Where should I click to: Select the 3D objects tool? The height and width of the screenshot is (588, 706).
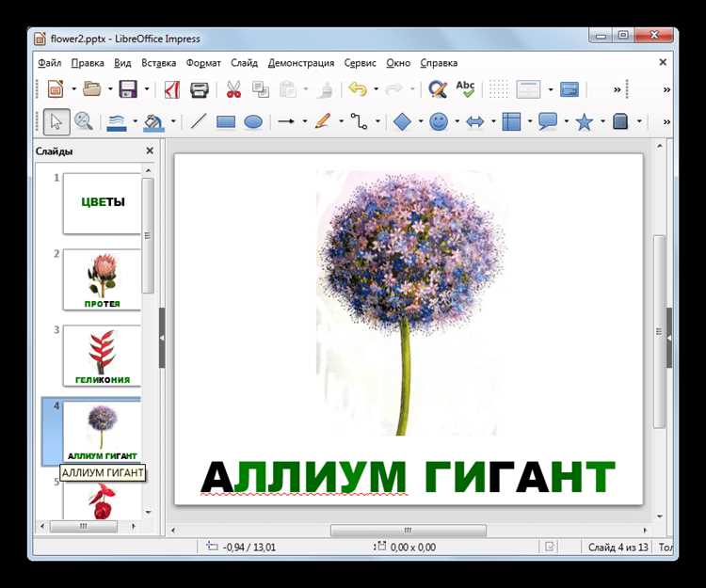[x=620, y=121]
